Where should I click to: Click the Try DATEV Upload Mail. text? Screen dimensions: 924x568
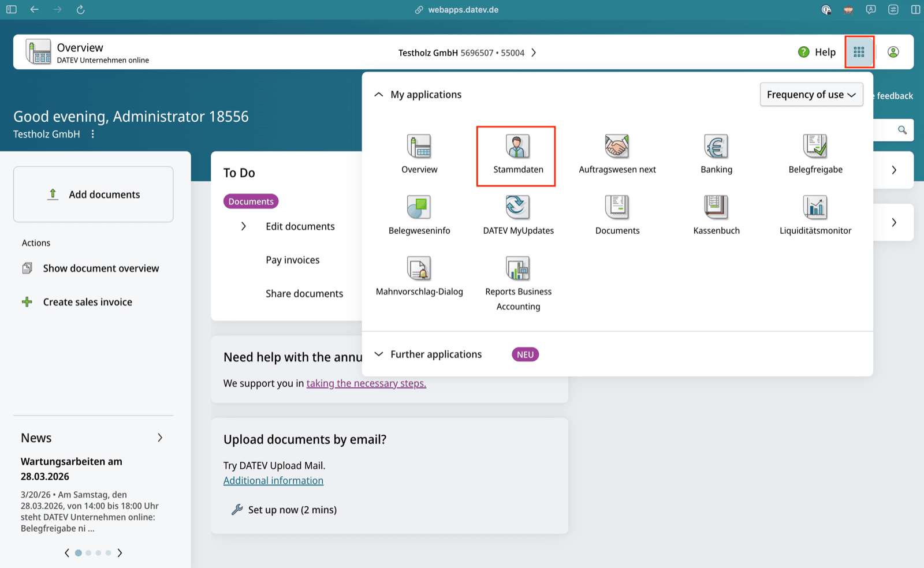[274, 465]
